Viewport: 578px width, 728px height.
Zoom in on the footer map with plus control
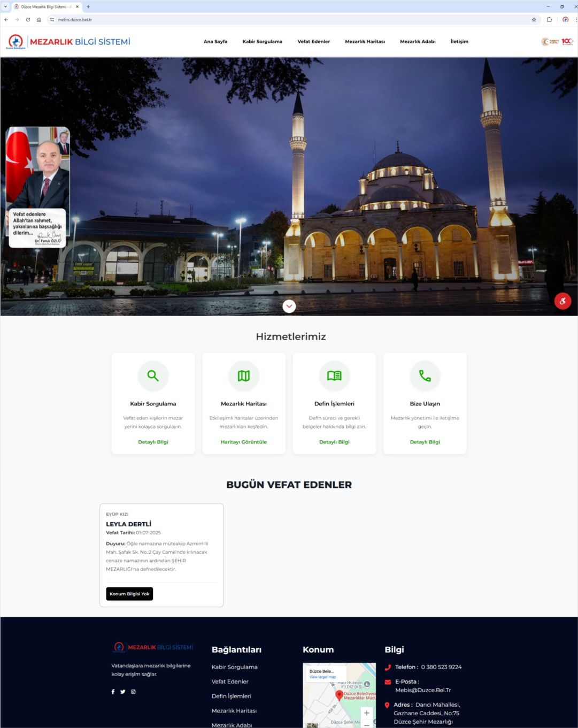(x=366, y=712)
